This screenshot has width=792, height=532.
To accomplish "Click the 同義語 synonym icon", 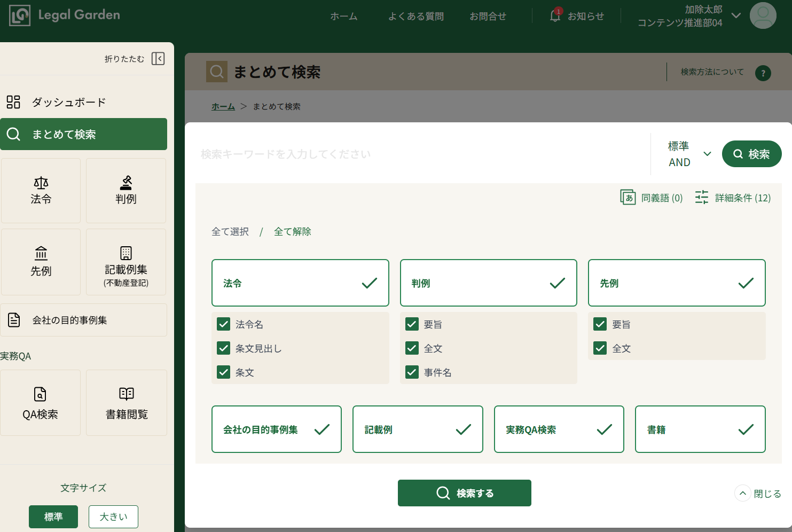I will coord(628,197).
